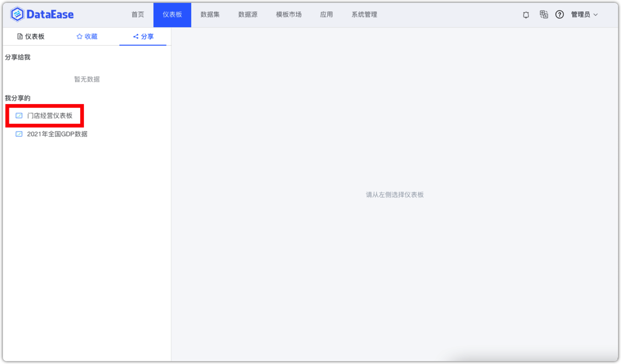Screen dimensions: 621x364
Task: Expand the 管理员 user dropdown
Action: (584, 14)
